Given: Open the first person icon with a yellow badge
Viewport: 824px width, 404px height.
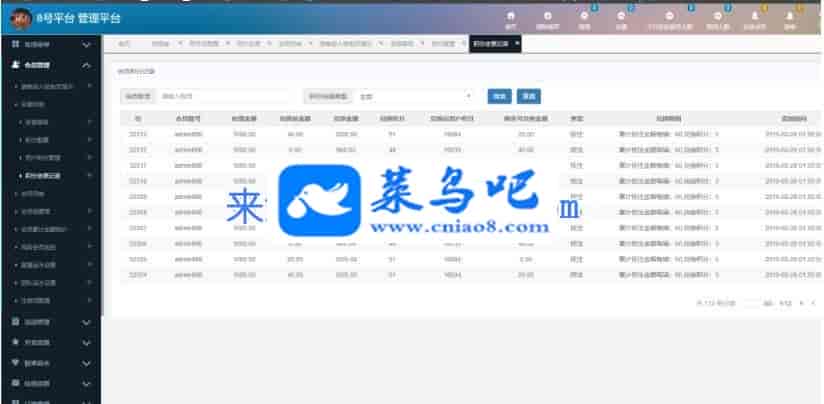Looking at the screenshot, I should click(755, 20).
